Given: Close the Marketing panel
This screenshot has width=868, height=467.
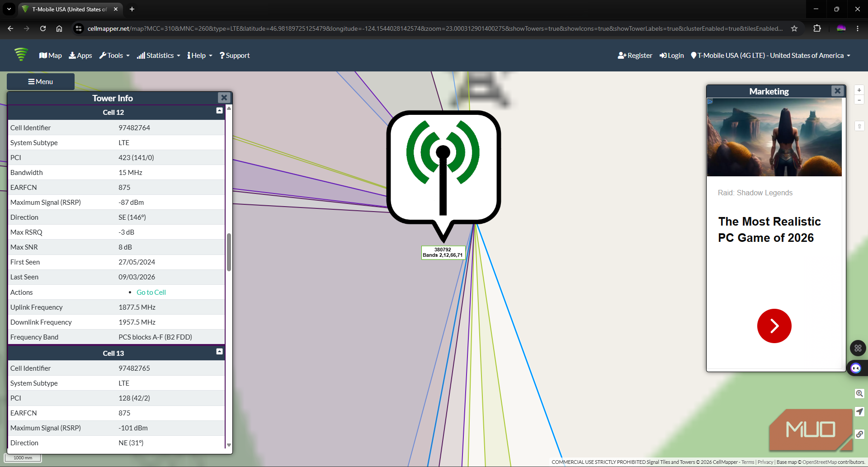Looking at the screenshot, I should [837, 91].
